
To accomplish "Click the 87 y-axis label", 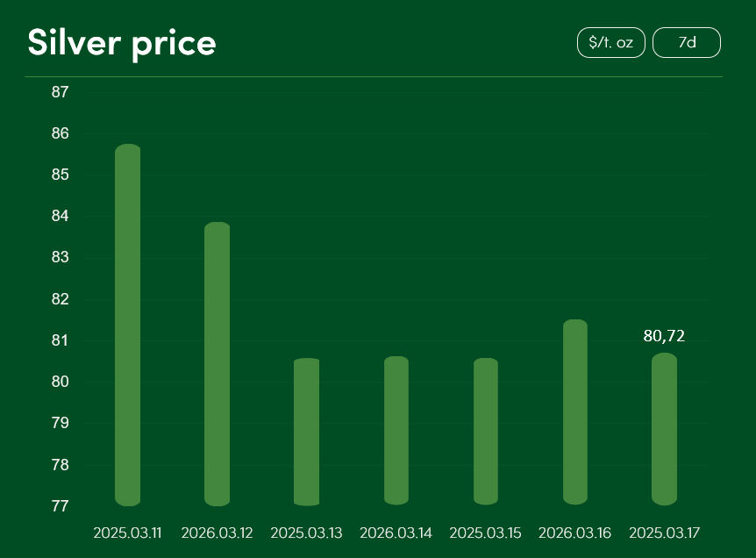I will pos(61,92).
